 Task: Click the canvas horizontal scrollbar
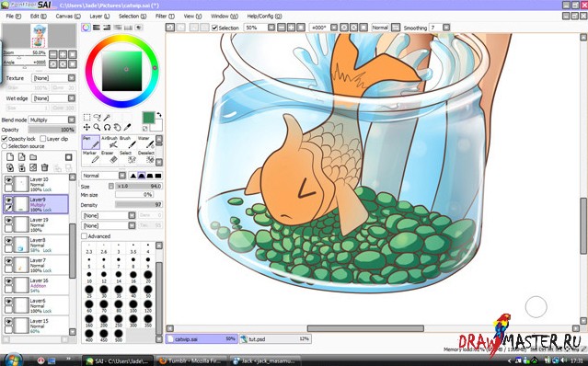point(365,328)
